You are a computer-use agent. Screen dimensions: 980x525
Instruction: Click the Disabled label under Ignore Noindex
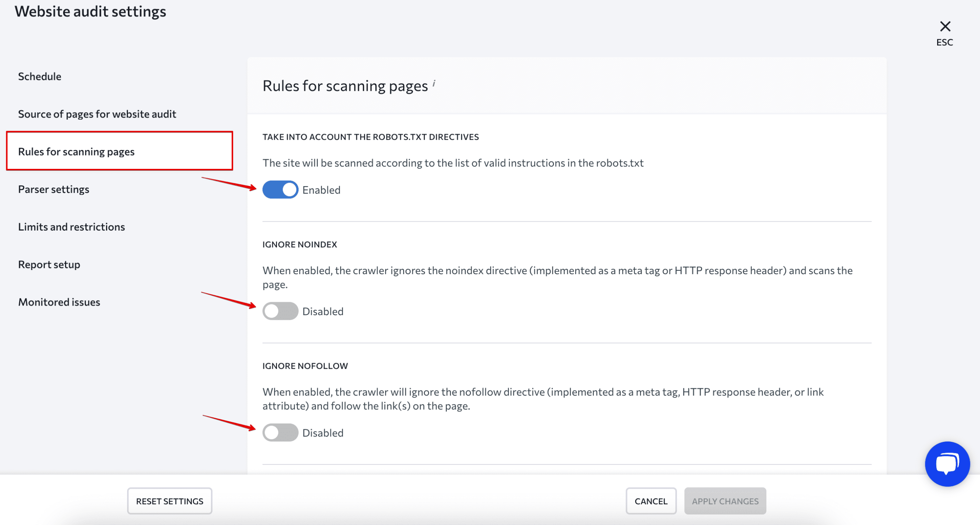323,311
